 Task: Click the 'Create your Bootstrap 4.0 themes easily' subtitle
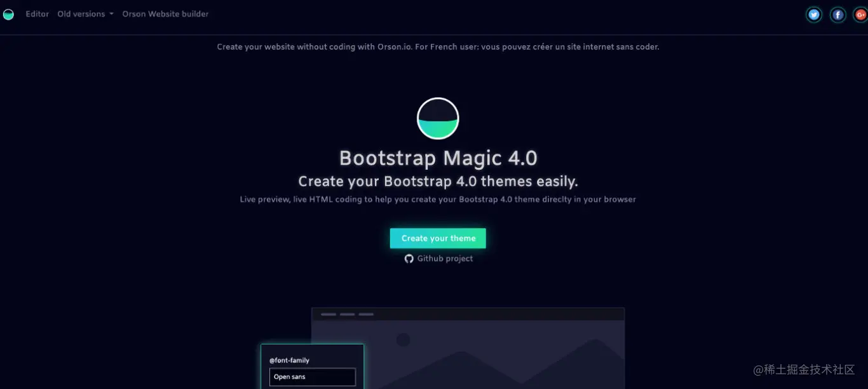click(438, 182)
